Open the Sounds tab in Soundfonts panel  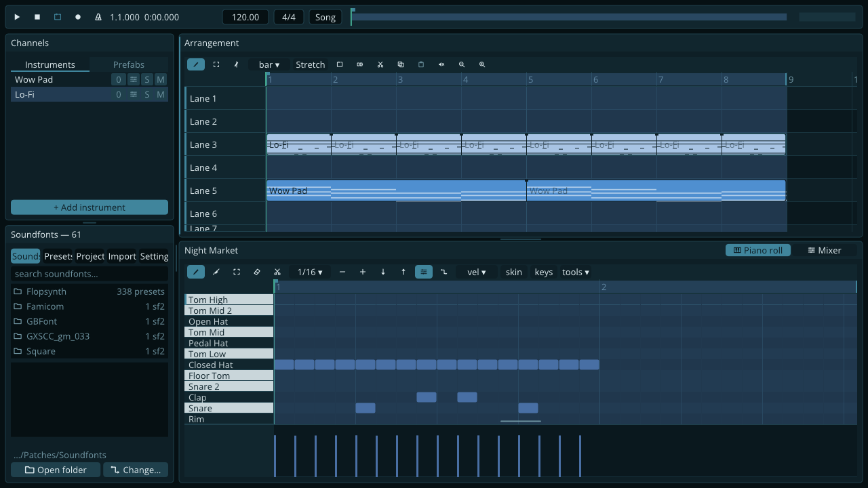click(x=26, y=256)
